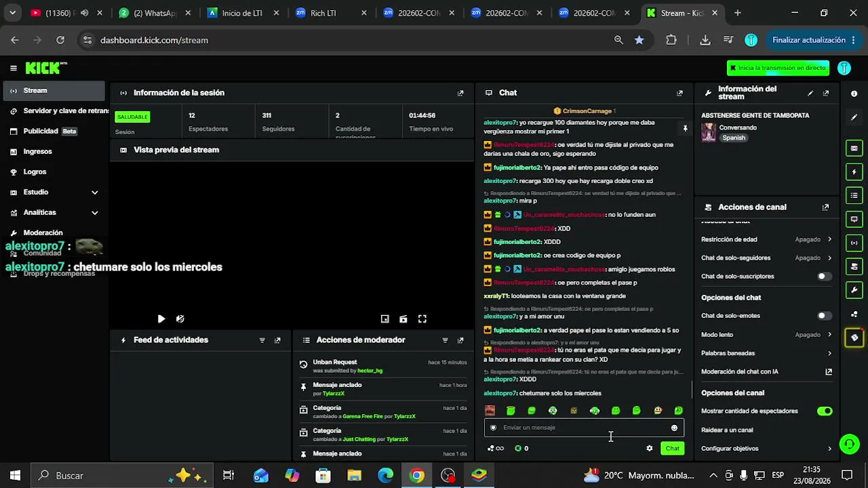The image size is (868, 488).
Task: Expand Restricción de edad options
Action: (829, 239)
